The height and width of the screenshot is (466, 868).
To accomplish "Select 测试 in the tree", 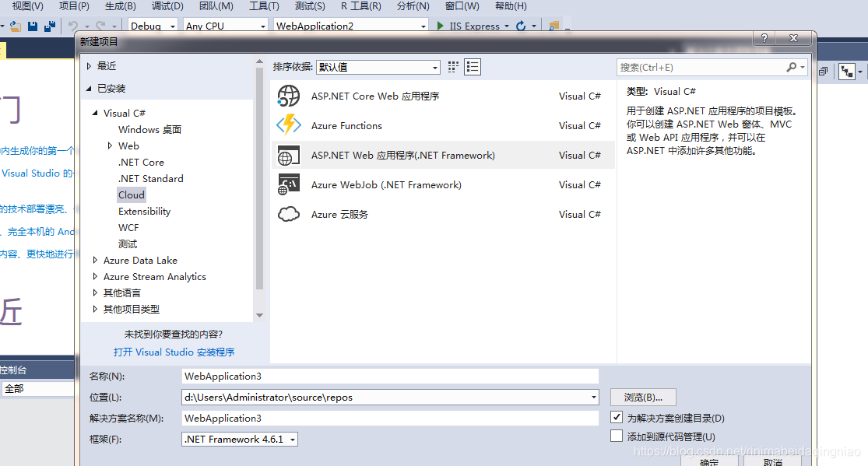I will 128,244.
